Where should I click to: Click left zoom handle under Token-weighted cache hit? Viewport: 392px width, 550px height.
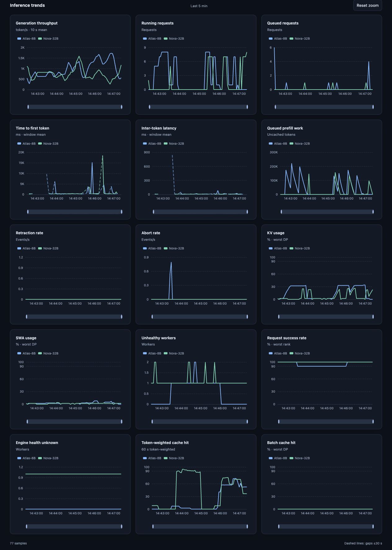pyautogui.click(x=153, y=526)
